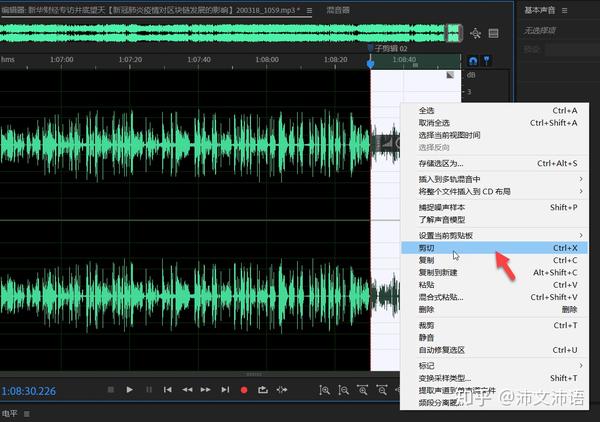Stop playback with the Stop button
The height and width of the screenshot is (422, 600).
pyautogui.click(x=111, y=389)
